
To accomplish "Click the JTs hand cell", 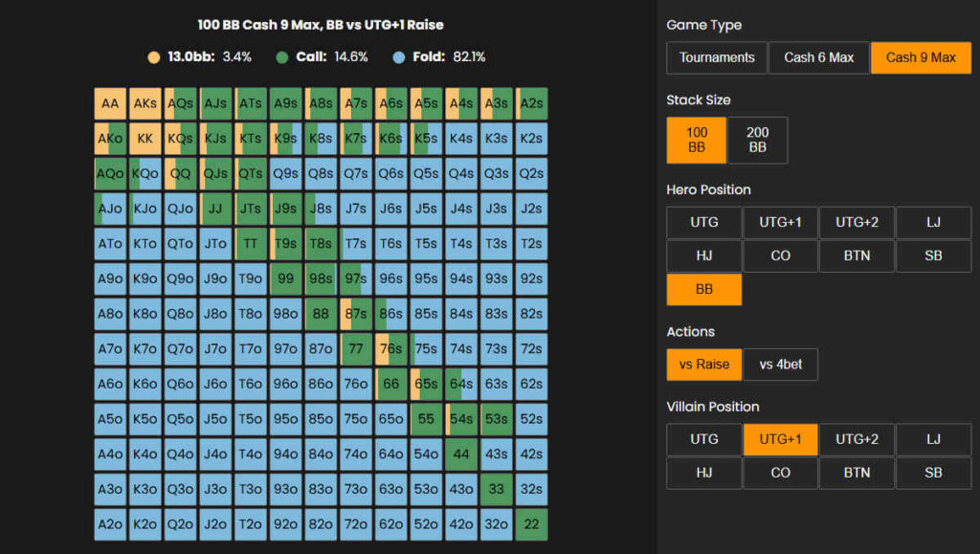I will [x=250, y=208].
